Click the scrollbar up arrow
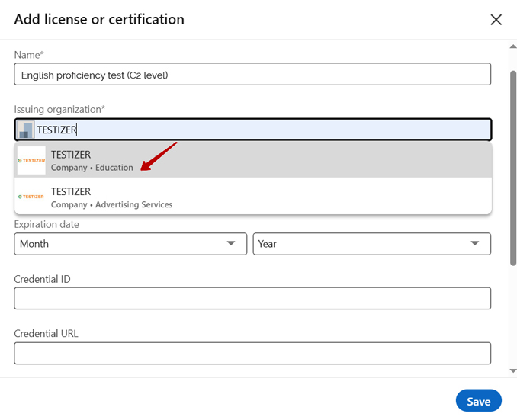Image resolution: width=517 pixels, height=420 pixels. [512, 46]
